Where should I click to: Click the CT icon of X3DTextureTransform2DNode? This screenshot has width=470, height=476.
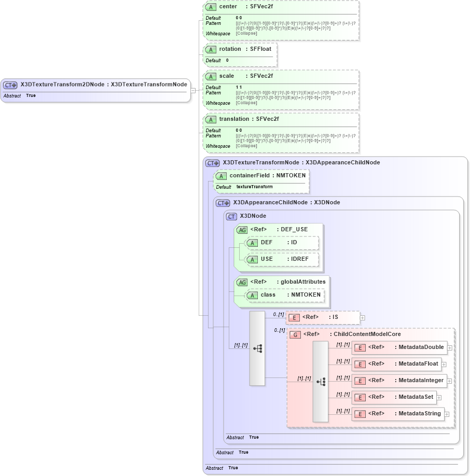coord(10,86)
